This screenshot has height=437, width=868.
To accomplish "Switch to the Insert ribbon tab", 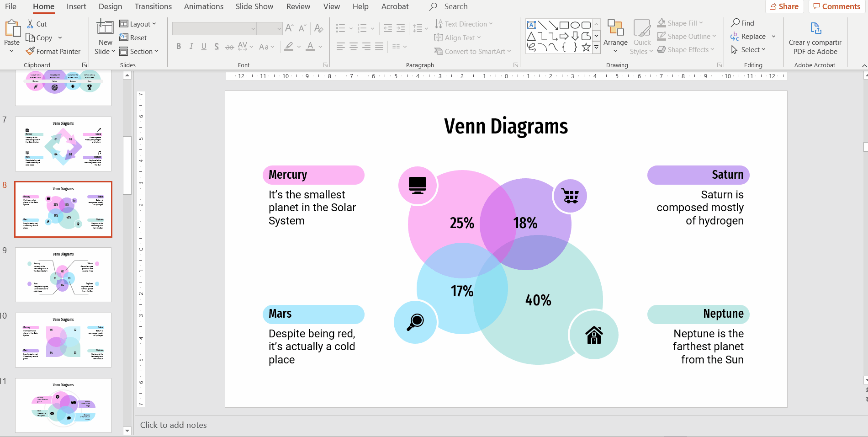I will click(76, 6).
